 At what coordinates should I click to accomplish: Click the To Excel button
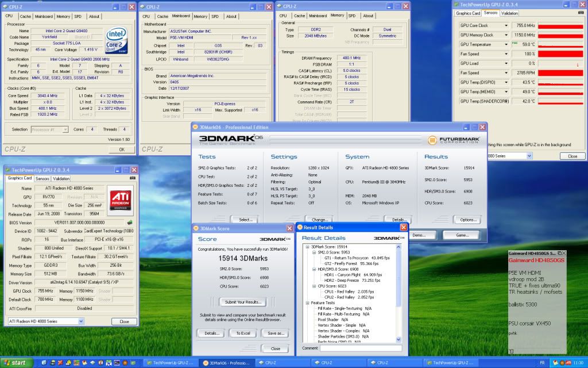tap(243, 333)
